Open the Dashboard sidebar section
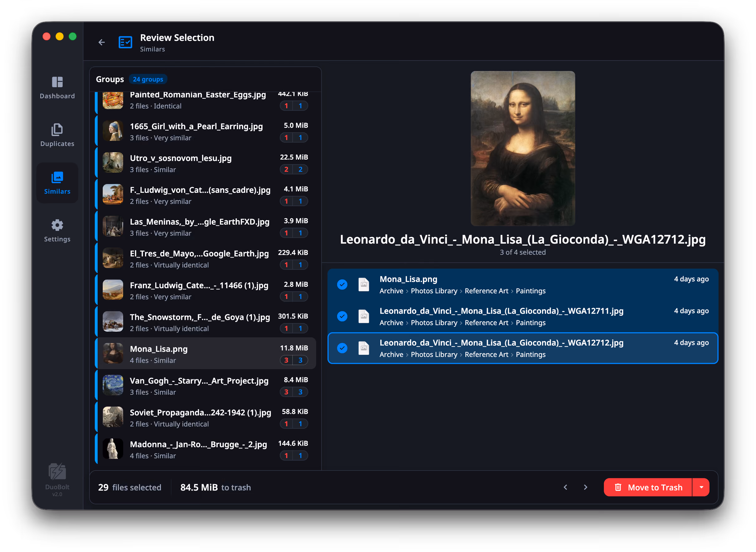756x552 pixels. tap(57, 88)
